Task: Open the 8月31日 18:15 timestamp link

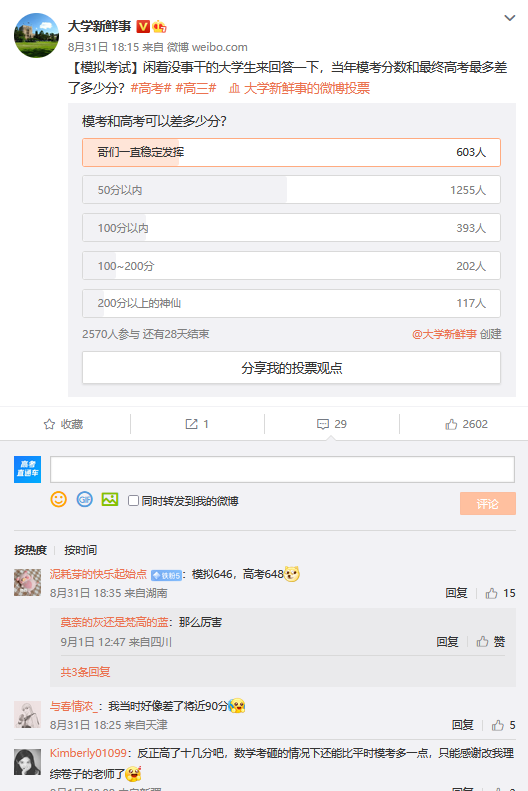Action: point(103,47)
